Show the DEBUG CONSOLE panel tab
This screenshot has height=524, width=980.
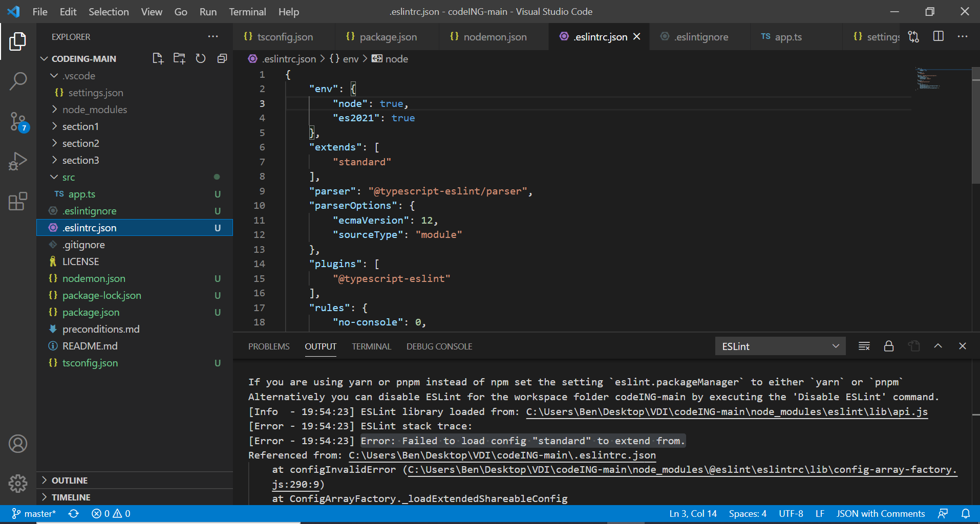pyautogui.click(x=439, y=346)
